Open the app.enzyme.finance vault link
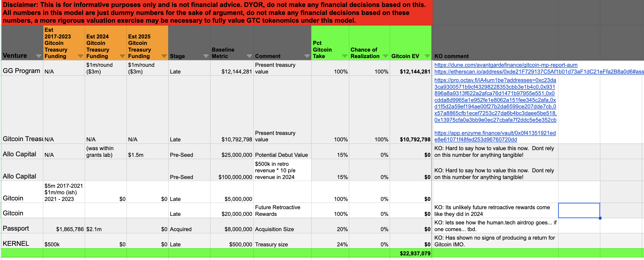644x260 pixels. pos(495,136)
